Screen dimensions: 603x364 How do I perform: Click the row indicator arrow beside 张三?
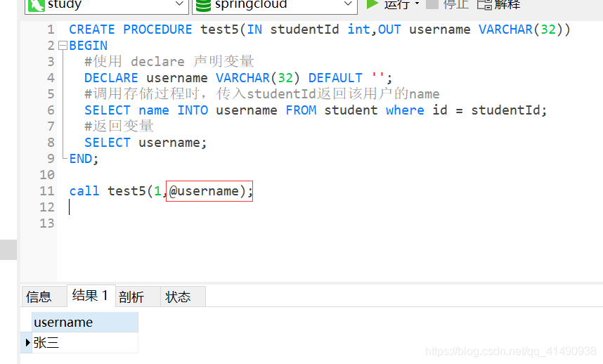27,342
